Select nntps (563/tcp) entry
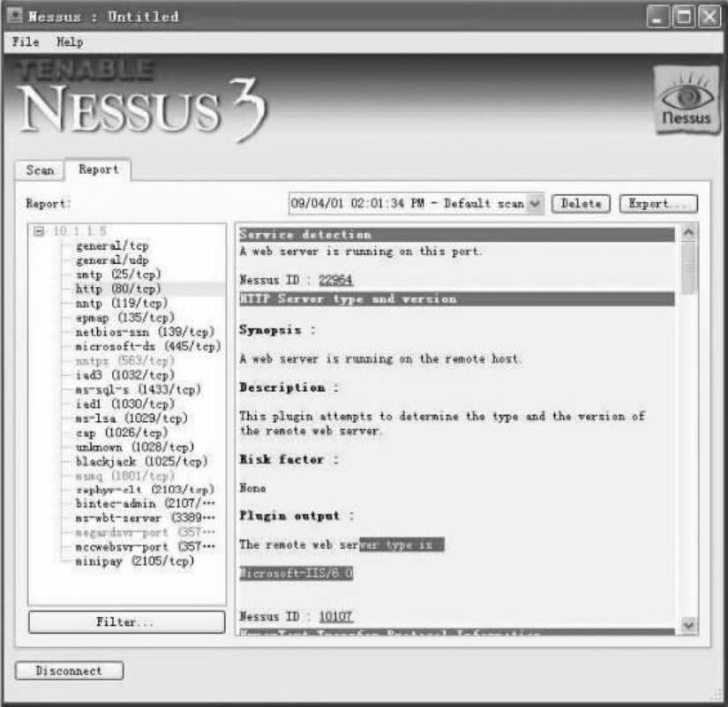The image size is (728, 707). [125, 361]
